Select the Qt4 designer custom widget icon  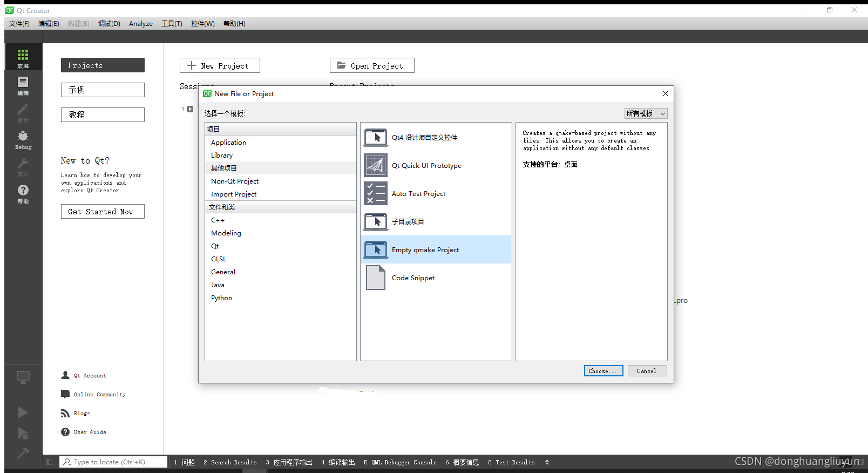pos(376,138)
